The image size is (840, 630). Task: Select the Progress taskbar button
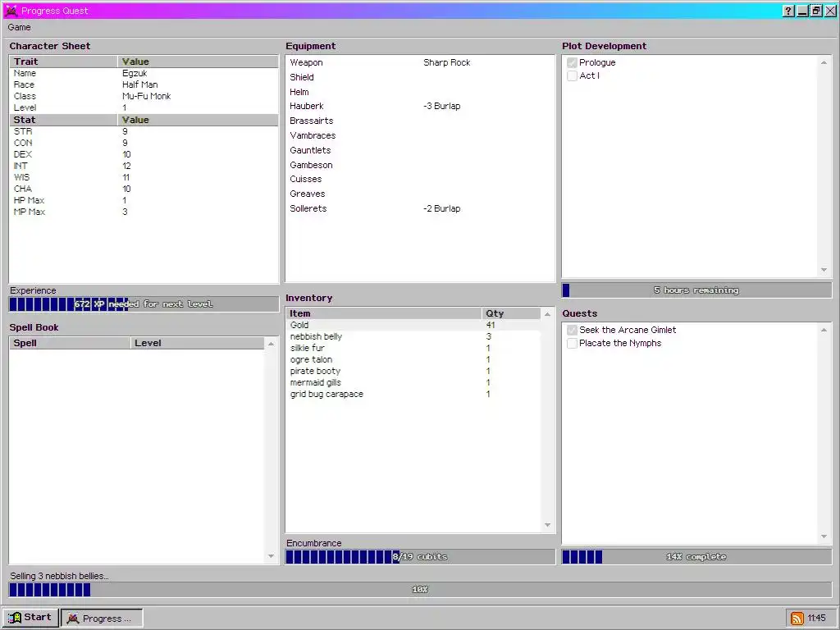[x=102, y=619]
